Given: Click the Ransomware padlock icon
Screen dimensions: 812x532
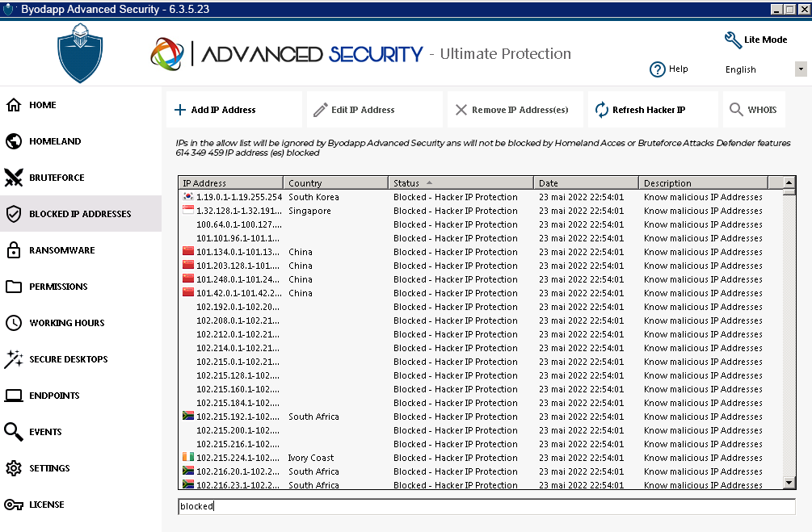Looking at the screenshot, I should (x=14, y=249).
